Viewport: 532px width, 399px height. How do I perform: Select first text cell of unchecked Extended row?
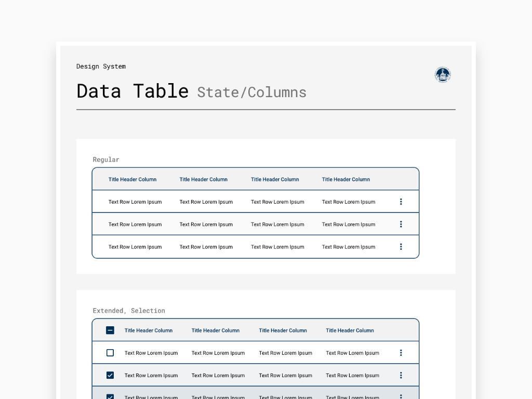151,353
